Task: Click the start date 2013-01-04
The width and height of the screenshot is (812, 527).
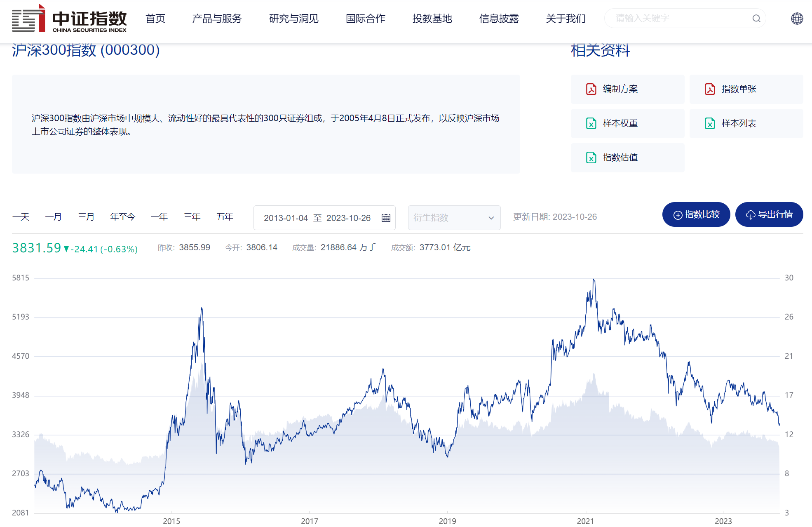Action: [286, 218]
